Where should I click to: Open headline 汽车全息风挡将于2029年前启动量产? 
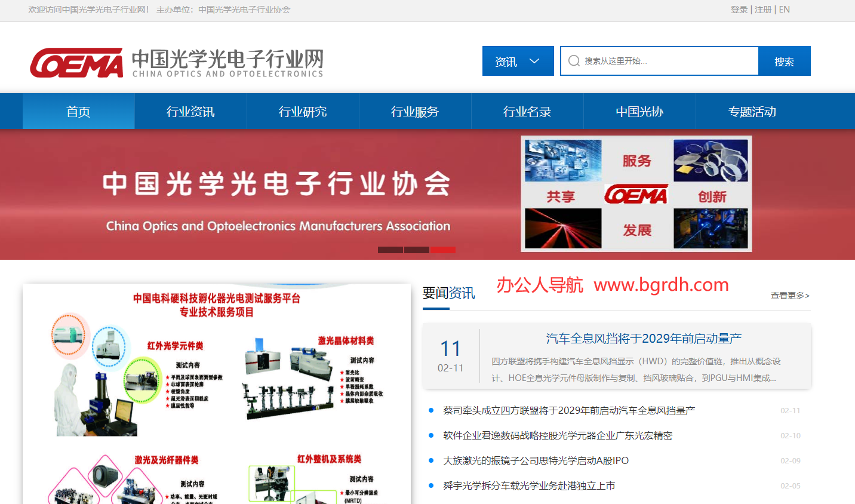tap(644, 339)
